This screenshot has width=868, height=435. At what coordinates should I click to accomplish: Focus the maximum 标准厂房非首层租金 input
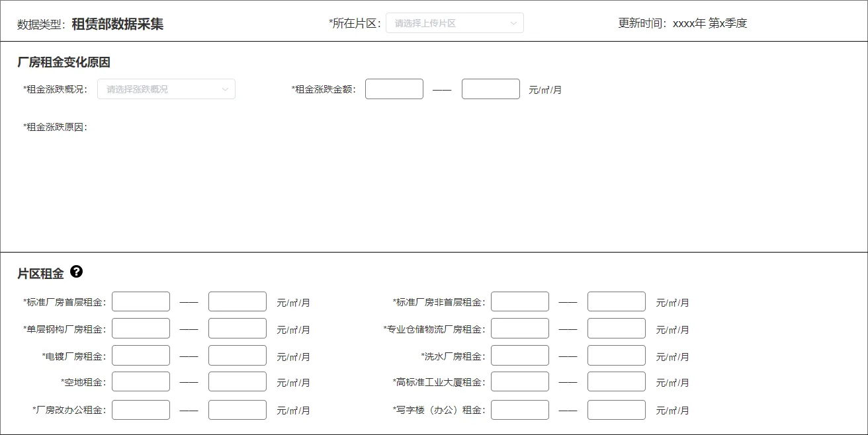pos(617,301)
